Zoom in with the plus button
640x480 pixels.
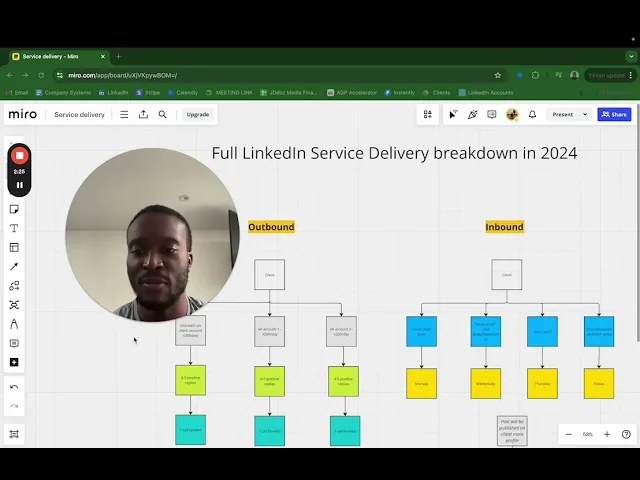[x=607, y=434]
